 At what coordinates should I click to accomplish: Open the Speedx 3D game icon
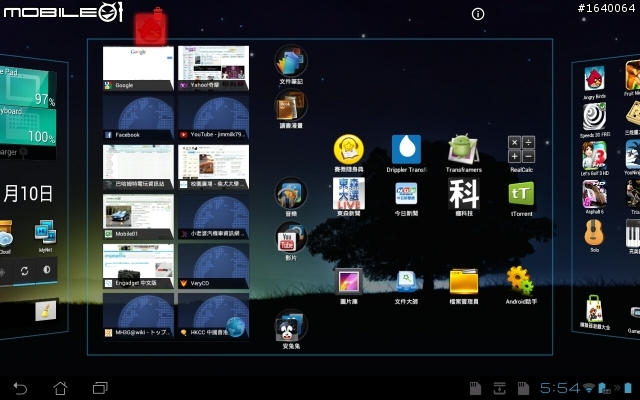click(x=594, y=116)
